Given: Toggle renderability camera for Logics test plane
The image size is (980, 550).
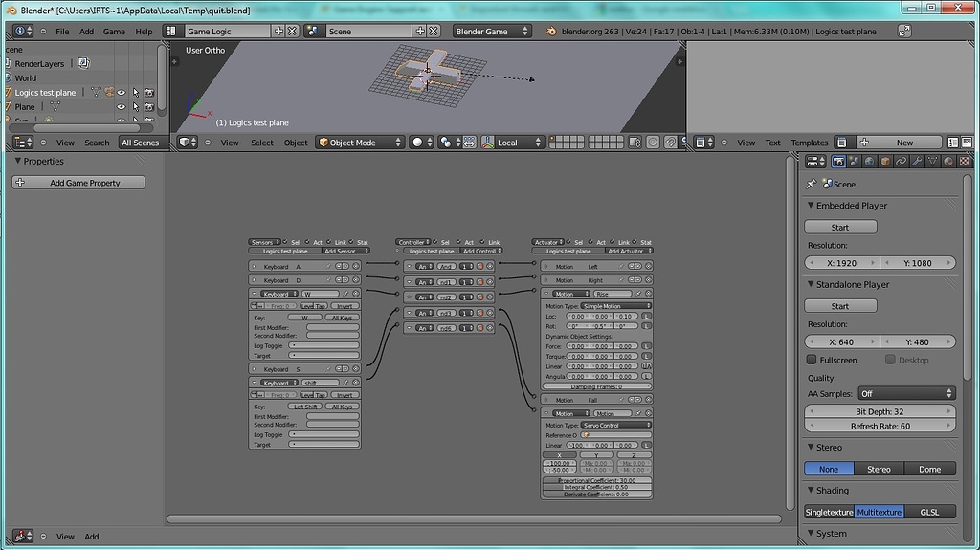Looking at the screenshot, I should [x=149, y=93].
